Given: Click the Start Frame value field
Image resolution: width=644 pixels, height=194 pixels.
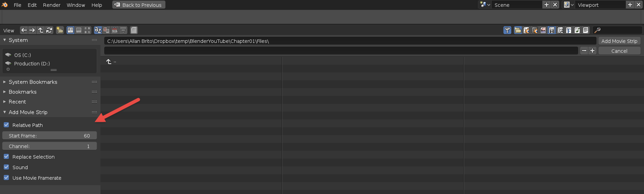Looking at the screenshot, I should [50, 136].
